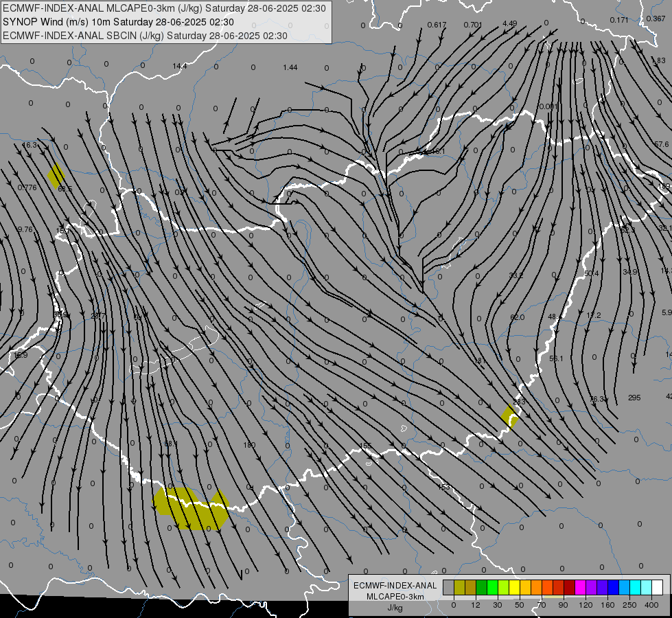Click the legend scale label 30
The height and width of the screenshot is (618, 672).
[x=497, y=605]
